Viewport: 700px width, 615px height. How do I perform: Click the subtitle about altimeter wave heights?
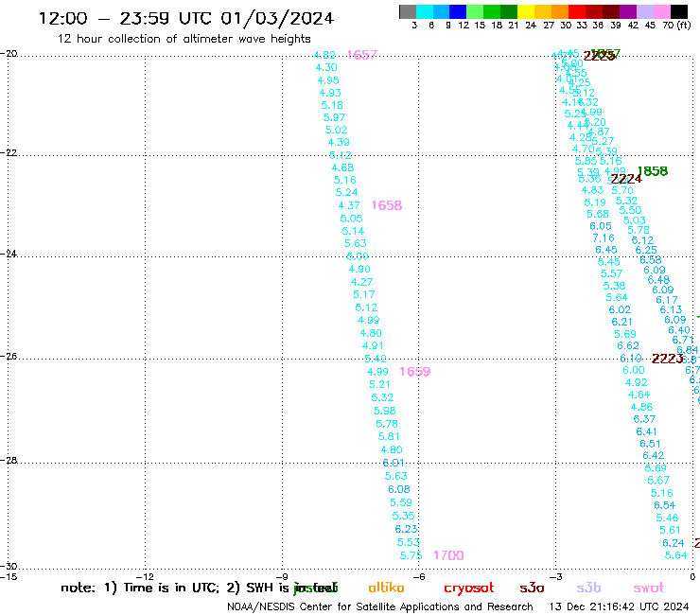184,39
